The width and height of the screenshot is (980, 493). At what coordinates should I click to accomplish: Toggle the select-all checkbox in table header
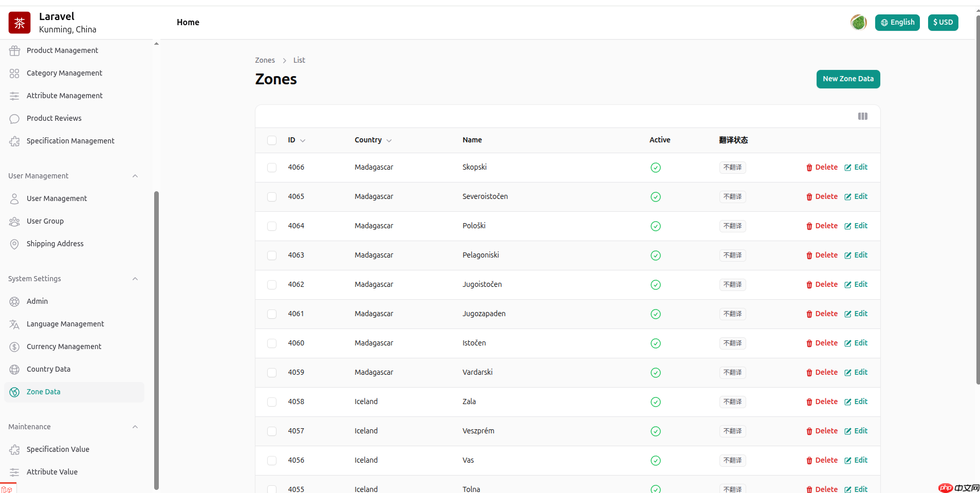272,140
